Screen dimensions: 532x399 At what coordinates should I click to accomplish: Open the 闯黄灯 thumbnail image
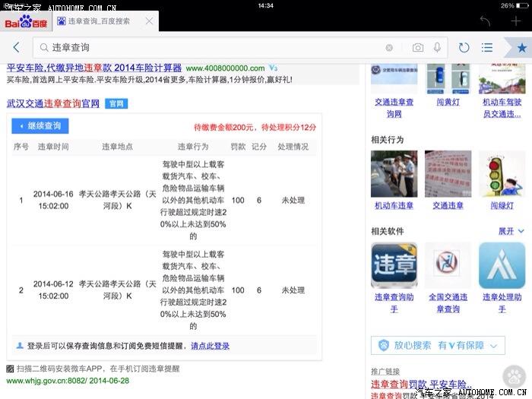(x=448, y=79)
